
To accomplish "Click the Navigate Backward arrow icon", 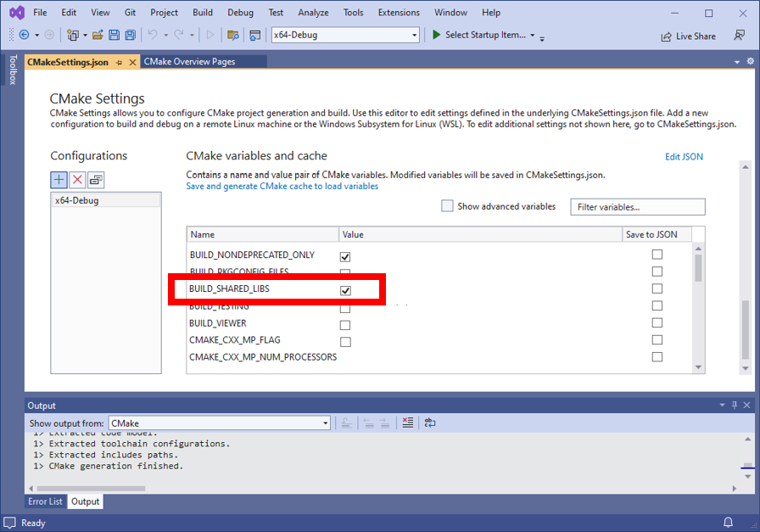I will pos(24,35).
